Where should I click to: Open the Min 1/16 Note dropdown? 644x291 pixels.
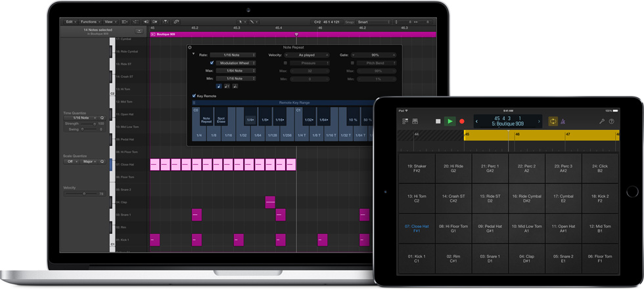(236, 78)
